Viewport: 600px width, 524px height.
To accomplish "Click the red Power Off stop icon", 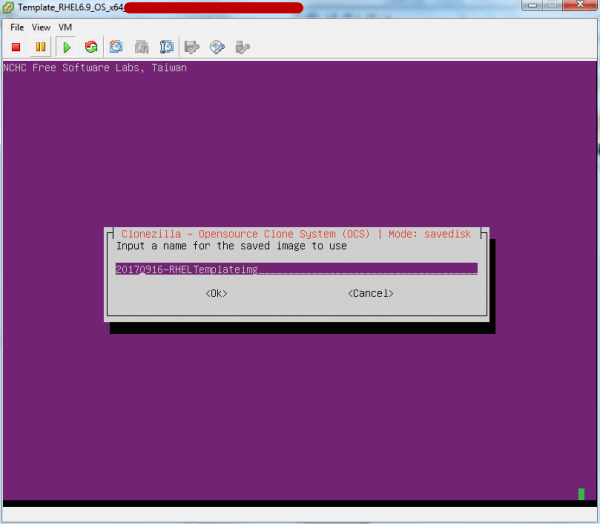I will tap(16, 47).
